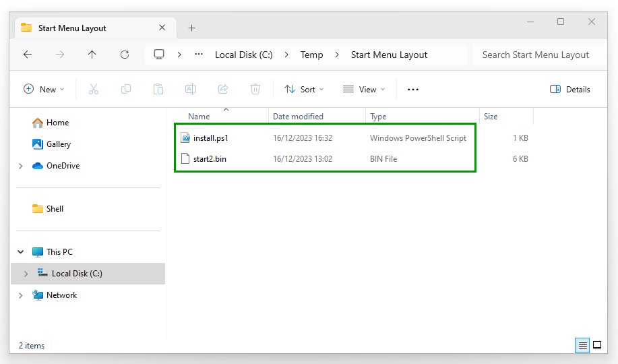Switch to details list view in status bar

point(582,346)
